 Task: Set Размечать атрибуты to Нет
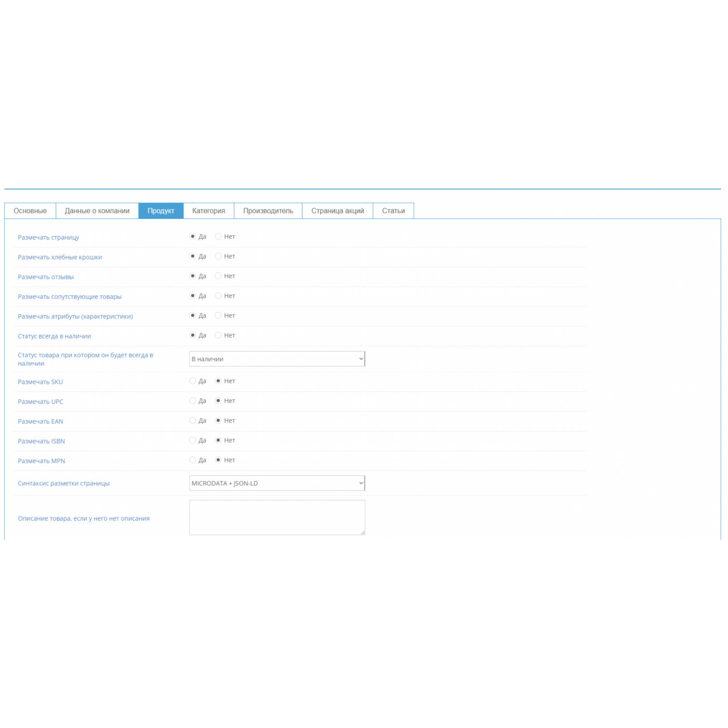click(x=218, y=316)
